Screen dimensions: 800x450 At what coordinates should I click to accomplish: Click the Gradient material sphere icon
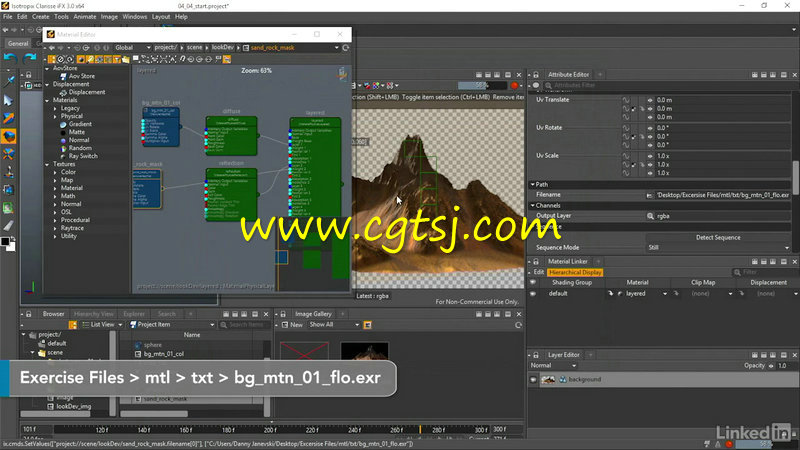63,124
